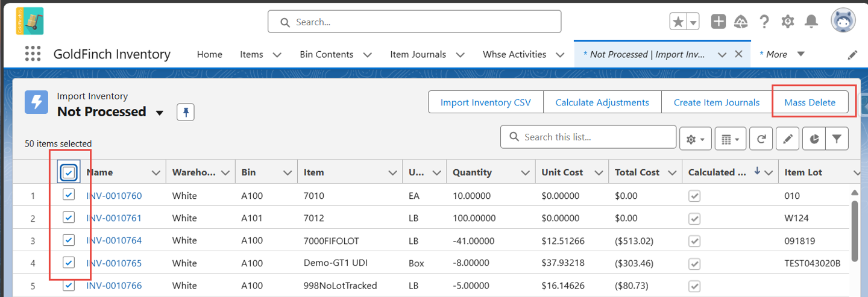
Task: Go to the Home tab
Action: coord(210,54)
